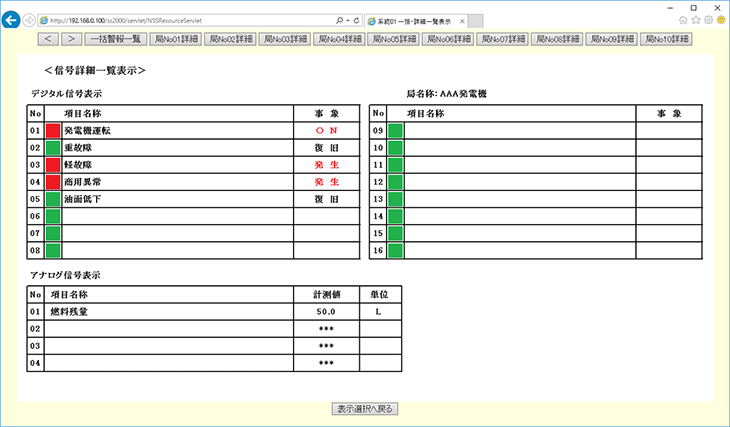
Task: Click the smiley feedback icon
Action: (x=721, y=20)
